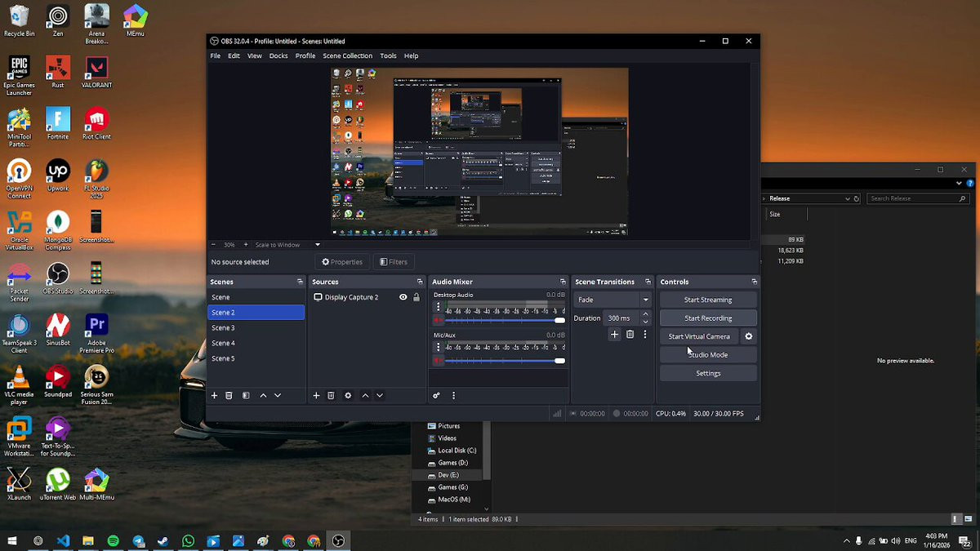Unmute Desktop Audio speaker button

point(439,321)
